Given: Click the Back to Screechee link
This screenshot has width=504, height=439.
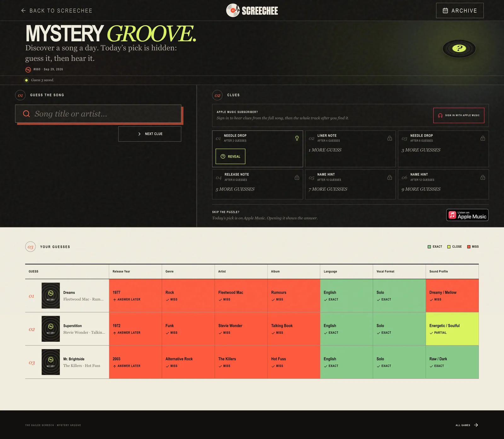Looking at the screenshot, I should click(57, 11).
